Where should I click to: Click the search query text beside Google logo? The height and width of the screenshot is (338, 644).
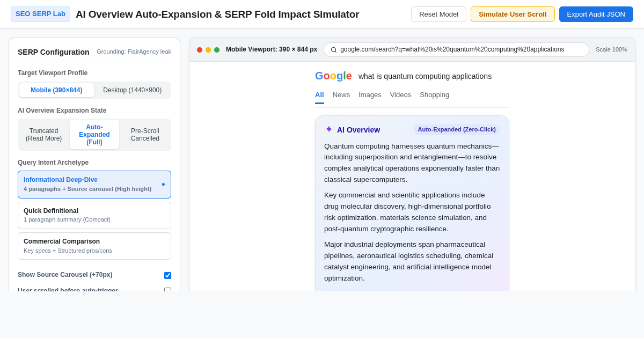[425, 76]
